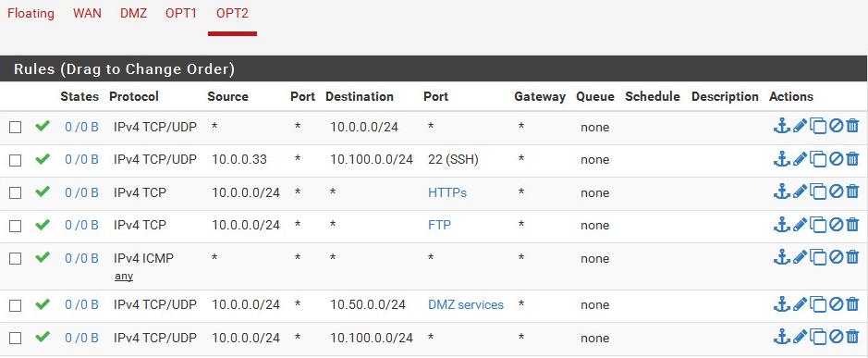
Task: Click the anchor icon for the 10.0.0.33 SSH rule
Action: tap(781, 159)
